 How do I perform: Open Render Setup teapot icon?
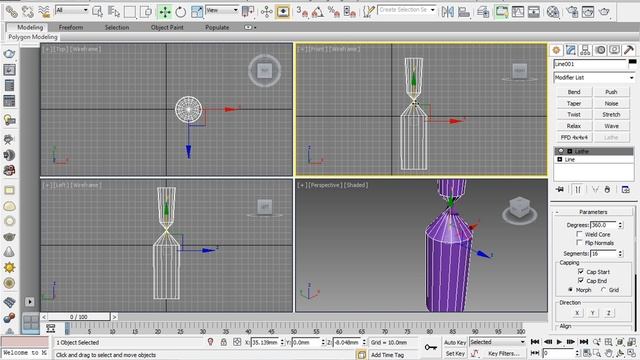pyautogui.click(x=572, y=12)
